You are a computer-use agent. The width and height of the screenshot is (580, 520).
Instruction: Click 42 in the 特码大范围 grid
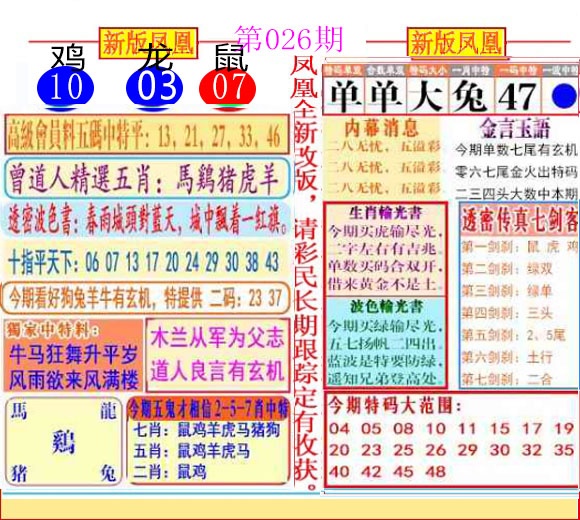click(x=371, y=472)
